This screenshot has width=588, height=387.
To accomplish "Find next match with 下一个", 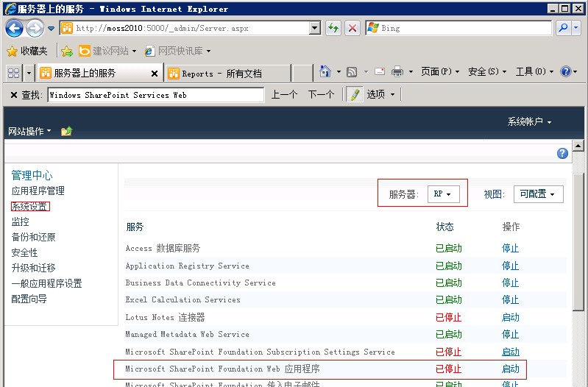I will click(x=321, y=94).
